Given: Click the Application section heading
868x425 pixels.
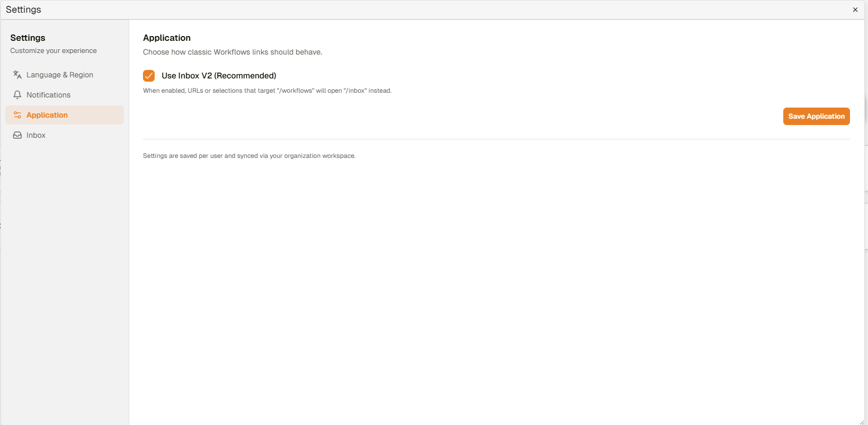Looking at the screenshot, I should [x=167, y=38].
